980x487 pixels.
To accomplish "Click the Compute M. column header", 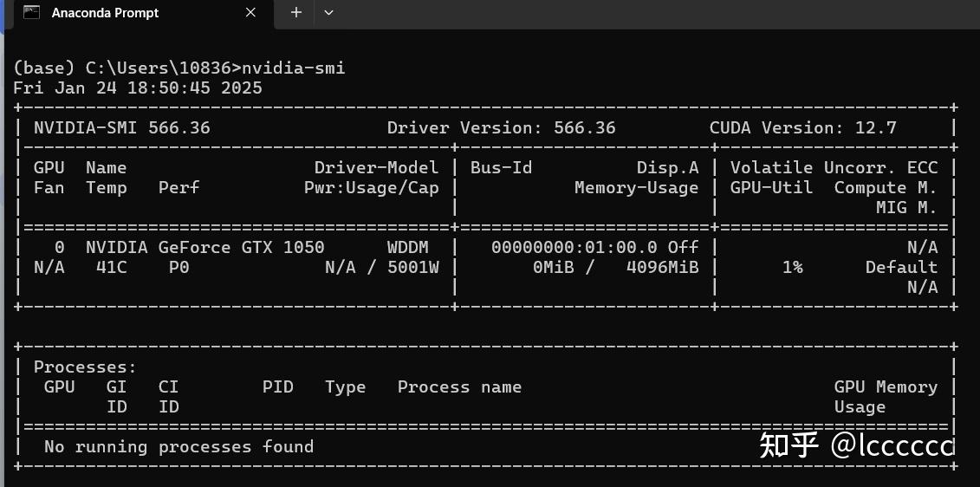I will [886, 187].
